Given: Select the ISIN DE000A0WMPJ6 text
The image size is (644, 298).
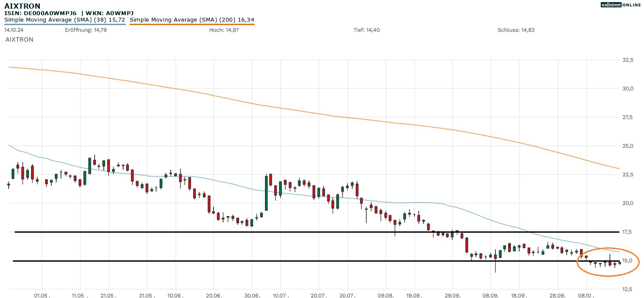Looking at the screenshot, I should click(x=41, y=13).
